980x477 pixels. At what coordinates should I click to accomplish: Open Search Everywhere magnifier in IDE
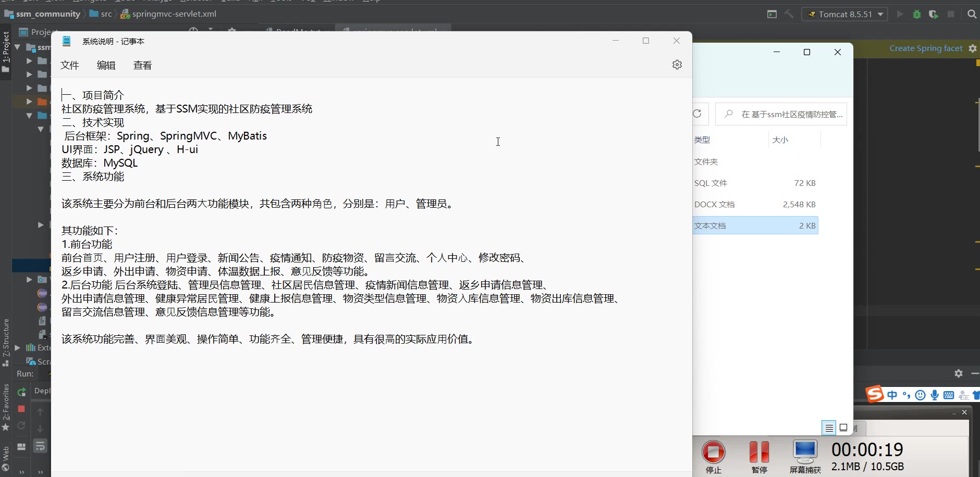pyautogui.click(x=972, y=14)
